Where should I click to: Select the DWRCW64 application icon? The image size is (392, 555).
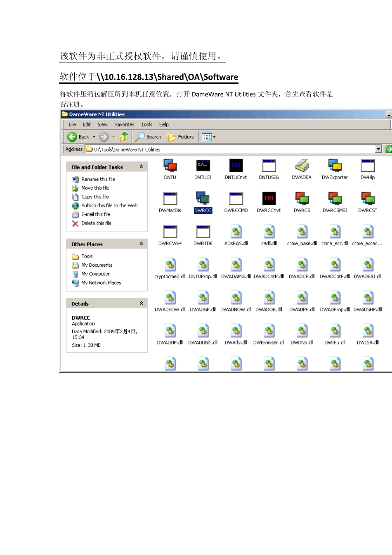coord(170,232)
